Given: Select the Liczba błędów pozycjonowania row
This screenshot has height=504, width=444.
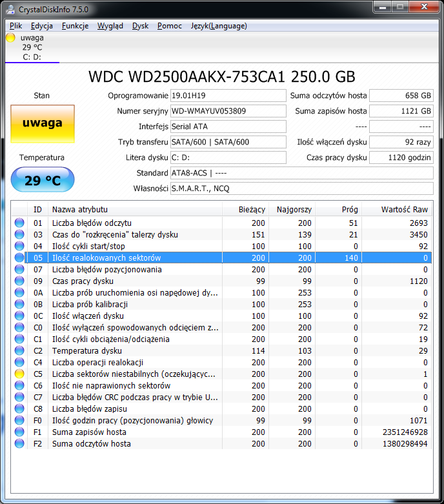Looking at the screenshot, I should tap(222, 269).
